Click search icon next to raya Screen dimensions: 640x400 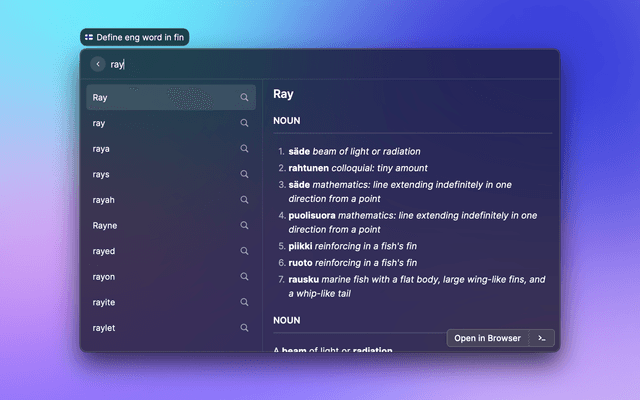tap(244, 149)
